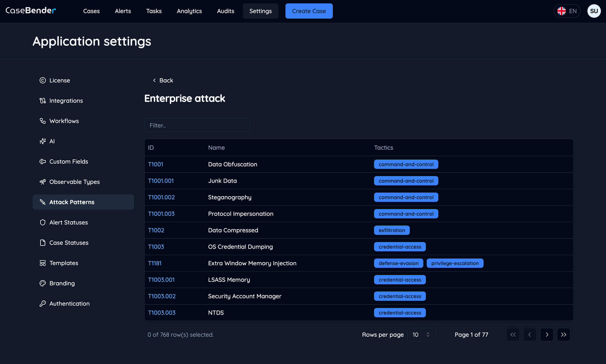
Task: Click the Steganography name cell
Action: [x=230, y=197]
